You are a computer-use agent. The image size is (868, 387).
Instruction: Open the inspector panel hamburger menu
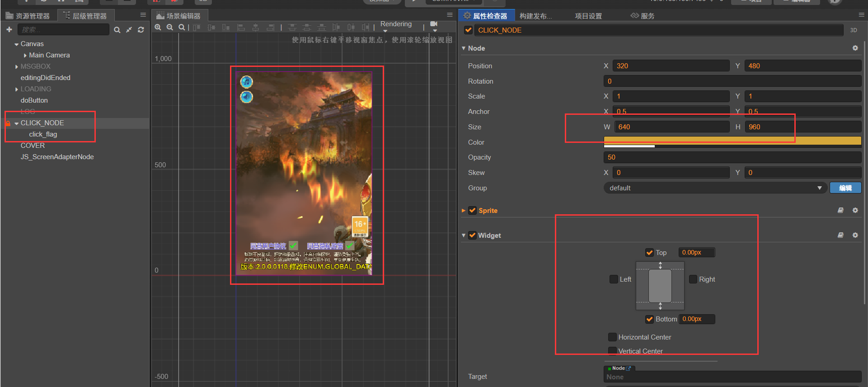(862, 15)
